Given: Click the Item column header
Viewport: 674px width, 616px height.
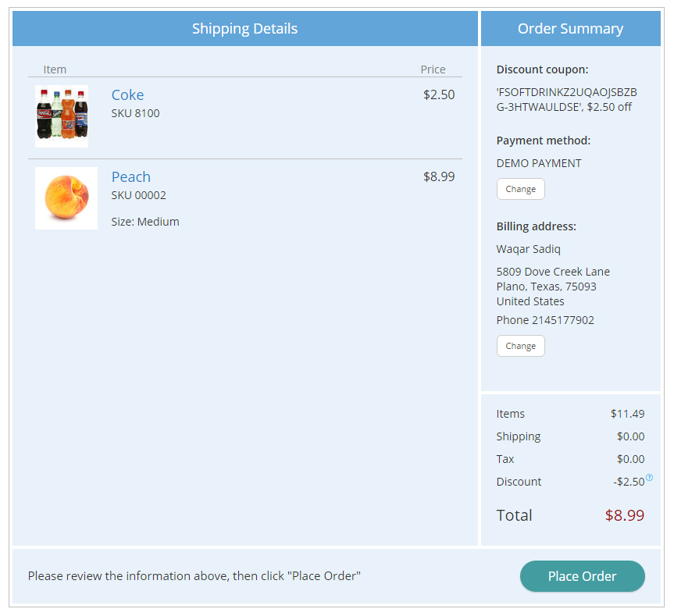Looking at the screenshot, I should coord(55,69).
